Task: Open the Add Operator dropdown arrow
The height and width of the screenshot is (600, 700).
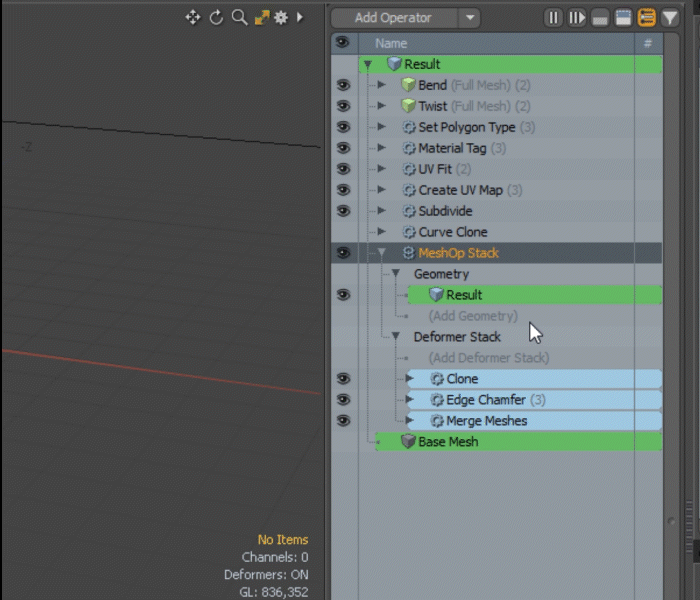Action: [x=470, y=18]
